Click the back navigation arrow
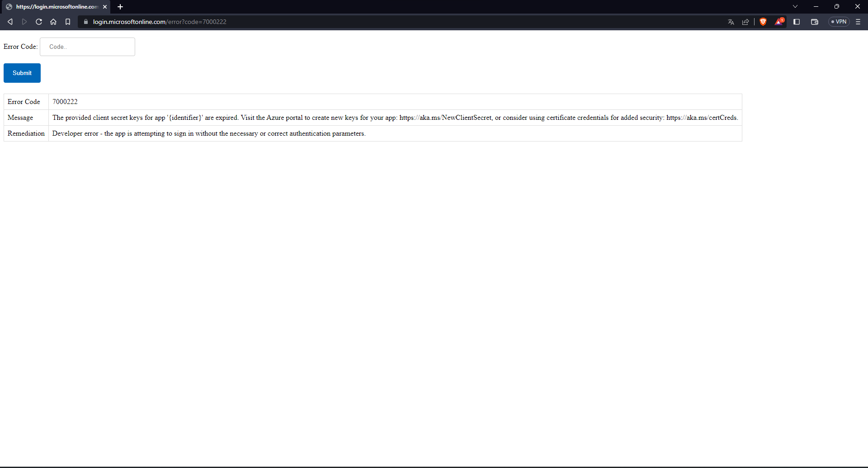868x468 pixels. tap(9, 22)
